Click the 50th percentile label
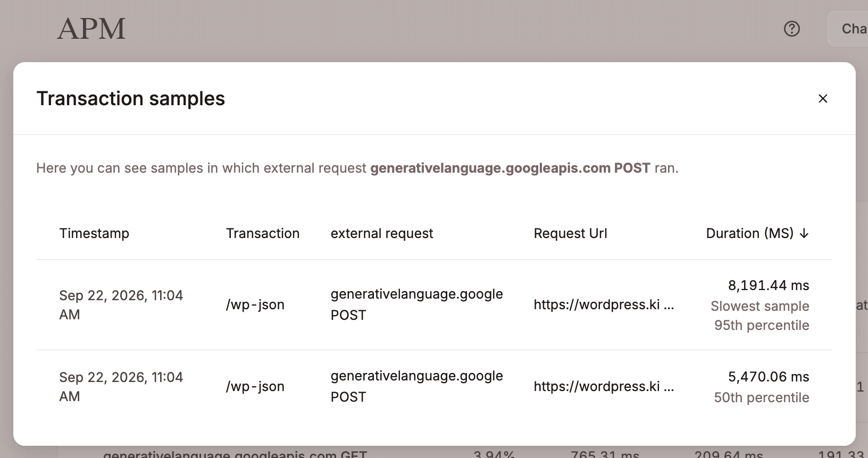Viewport: 868px width, 458px height. [762, 397]
